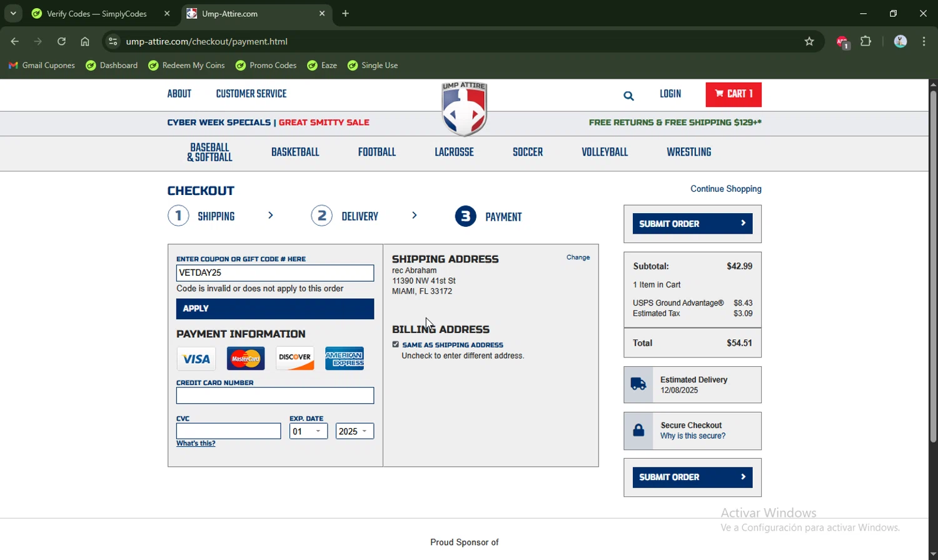Screen dimensions: 938x560
Task: Select the Visa card icon
Action: point(196,359)
